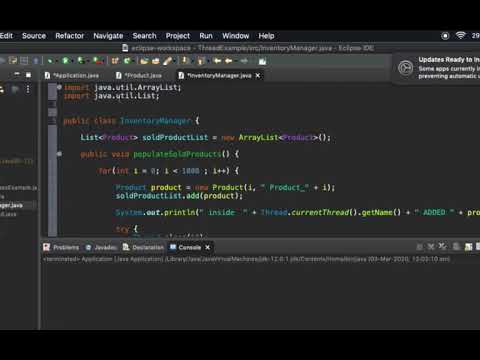Image resolution: width=480 pixels, height=360 pixels.
Task: Click the New Java Package icon
Action: point(114,61)
